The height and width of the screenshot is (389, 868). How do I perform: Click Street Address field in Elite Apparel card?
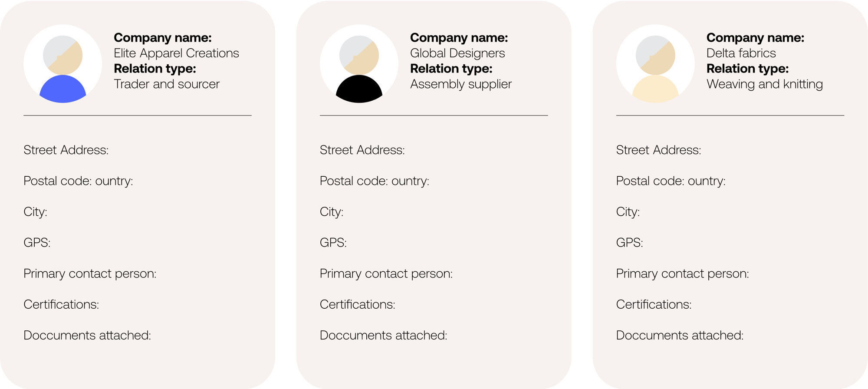pos(66,150)
